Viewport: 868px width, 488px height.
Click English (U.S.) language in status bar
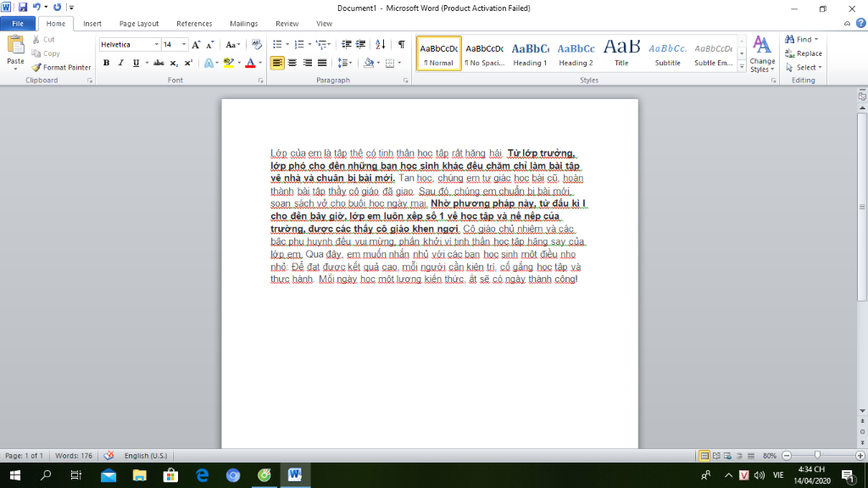pos(146,455)
